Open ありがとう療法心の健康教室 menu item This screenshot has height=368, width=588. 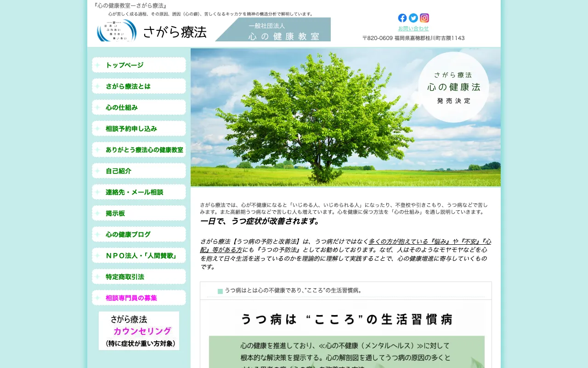click(x=139, y=149)
